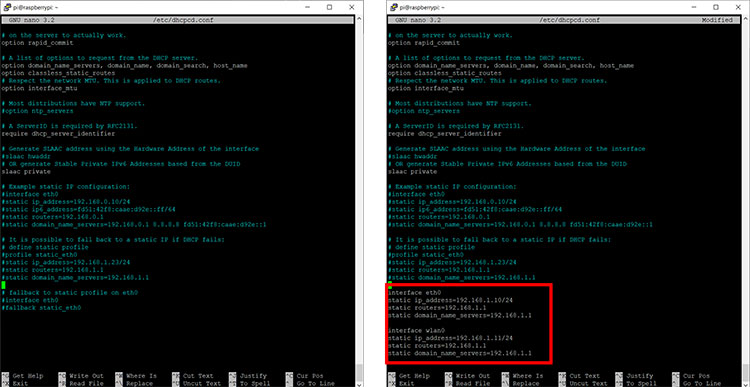Close the right pi@raspberrypi terminal window
Viewport: 750px width, 387px height.
point(739,7)
